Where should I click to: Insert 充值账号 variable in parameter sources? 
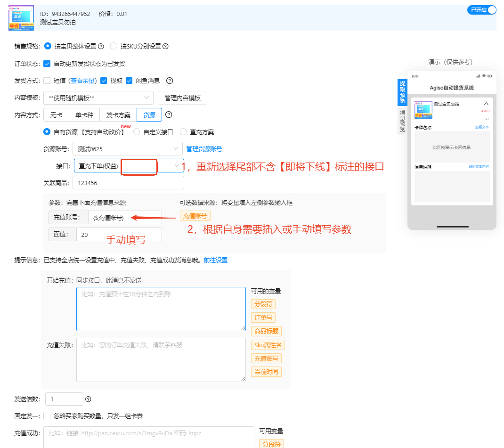[x=195, y=216]
